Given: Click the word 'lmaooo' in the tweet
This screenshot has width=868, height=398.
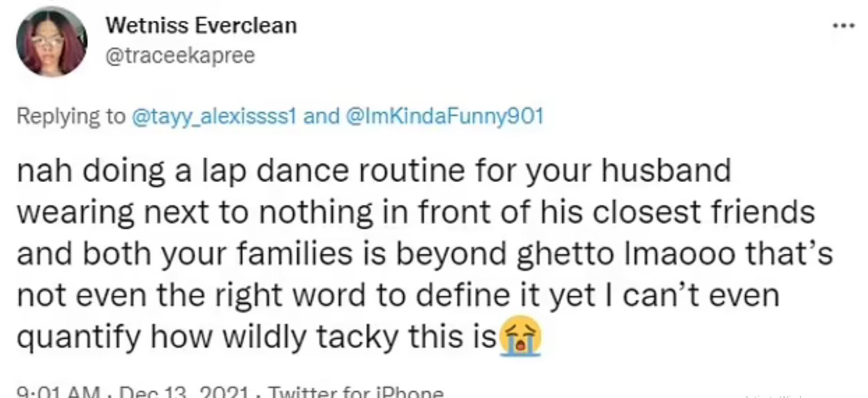Looking at the screenshot, I should (679, 254).
